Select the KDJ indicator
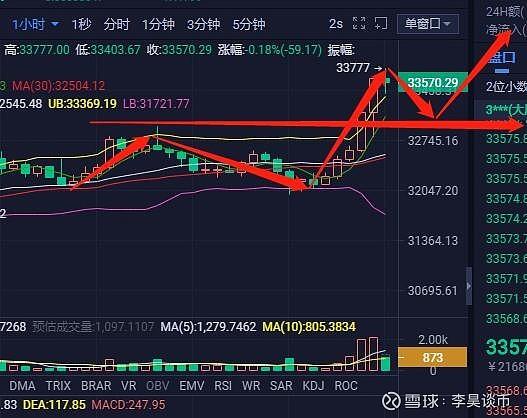The width and height of the screenshot is (527, 418). 313,386
